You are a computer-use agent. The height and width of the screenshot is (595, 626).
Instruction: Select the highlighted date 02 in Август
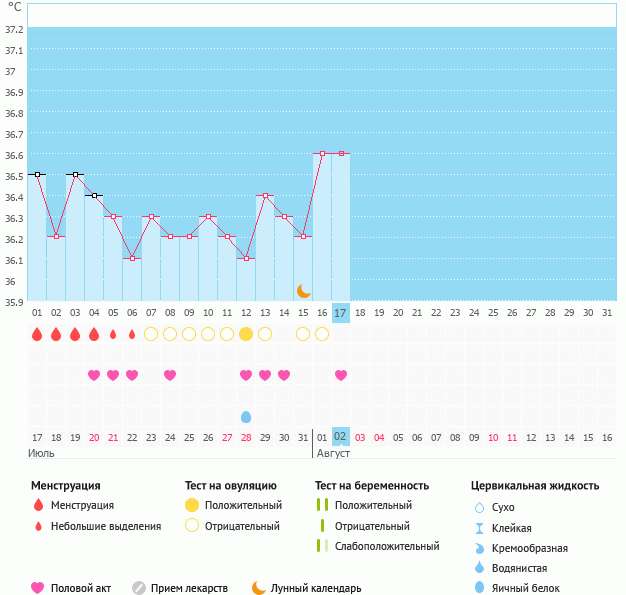point(341,437)
